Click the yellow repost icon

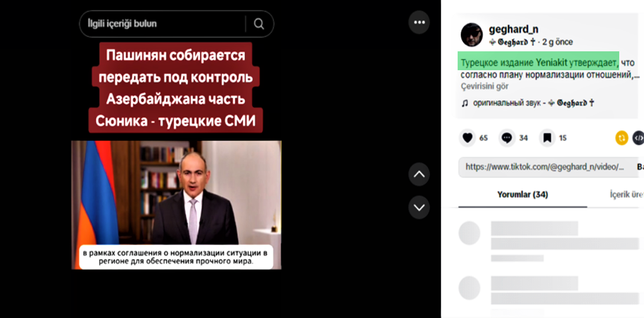point(622,138)
